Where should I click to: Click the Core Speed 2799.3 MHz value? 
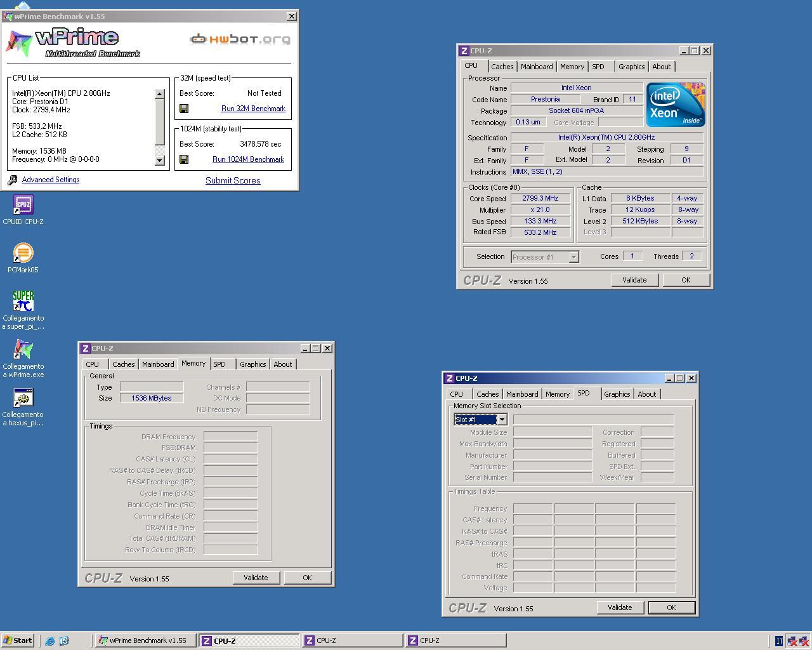[x=540, y=198]
